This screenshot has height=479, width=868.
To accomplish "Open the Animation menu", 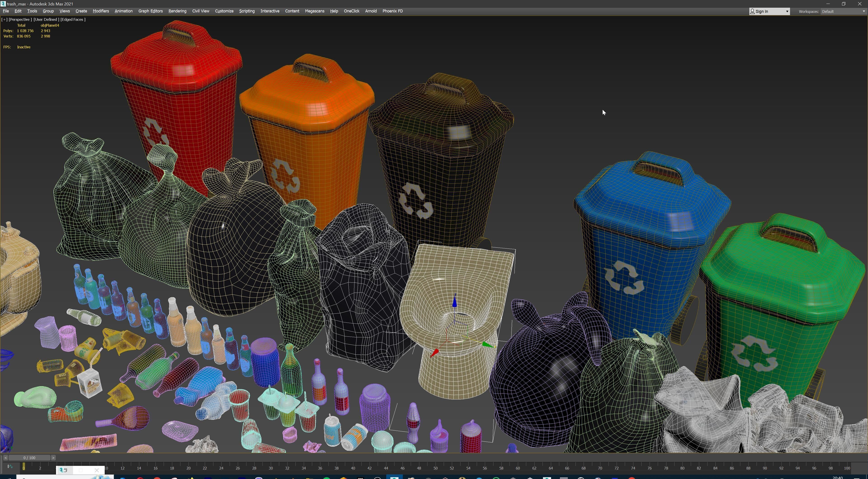I will tap(123, 11).
